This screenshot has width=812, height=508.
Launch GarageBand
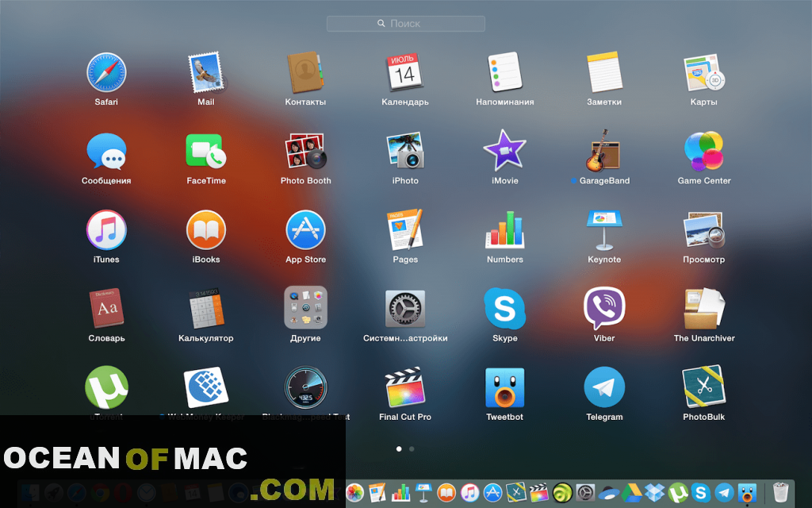tap(604, 152)
